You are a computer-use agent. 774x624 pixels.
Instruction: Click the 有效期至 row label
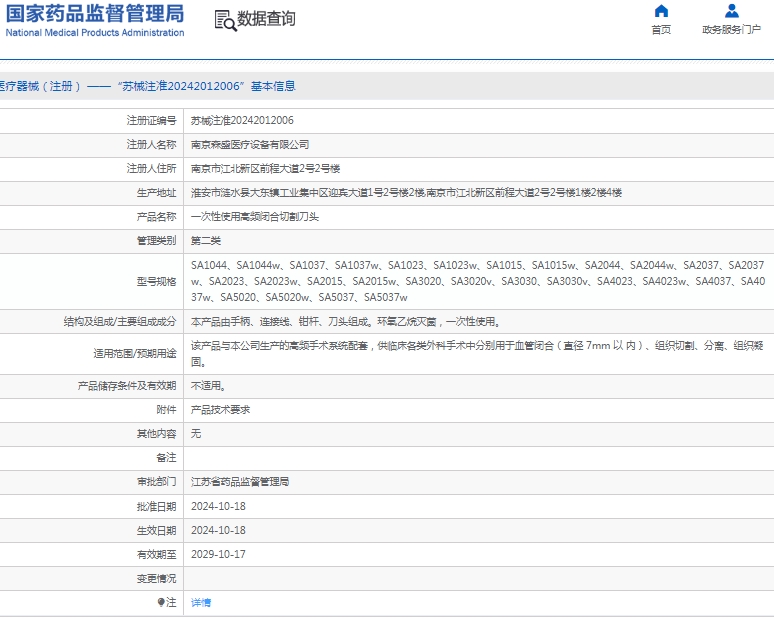coord(156,554)
